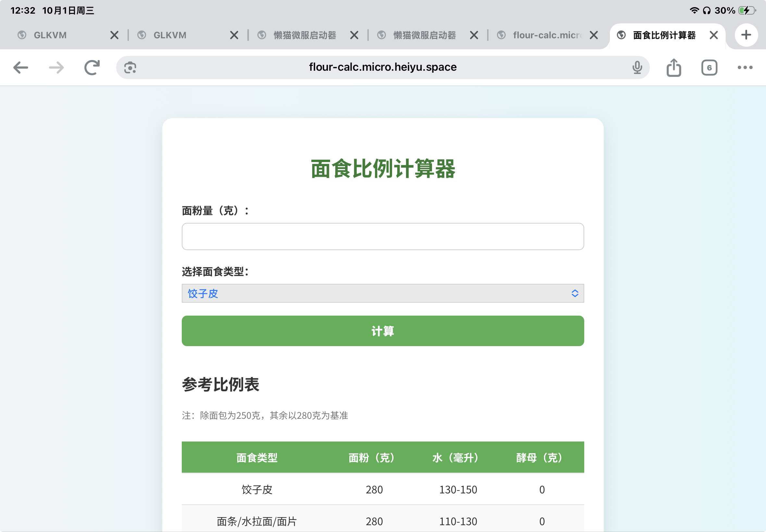Screen dimensions: 766x532
Task: Expand the noodle type selection list
Action: [382, 293]
